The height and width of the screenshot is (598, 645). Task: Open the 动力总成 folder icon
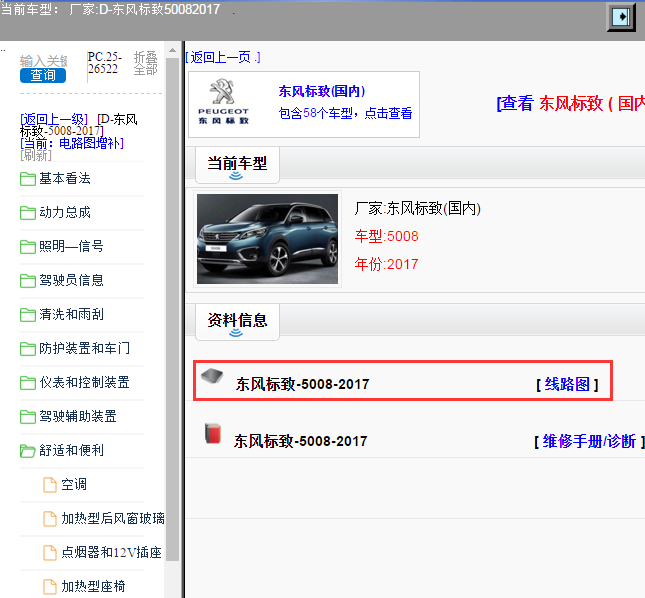pyautogui.click(x=28, y=213)
